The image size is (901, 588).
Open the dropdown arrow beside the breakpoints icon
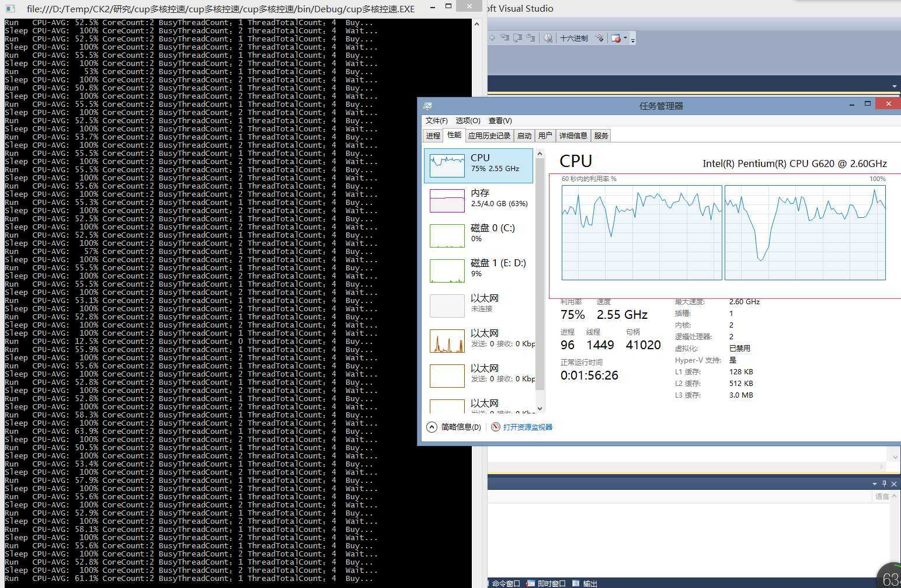point(625,38)
